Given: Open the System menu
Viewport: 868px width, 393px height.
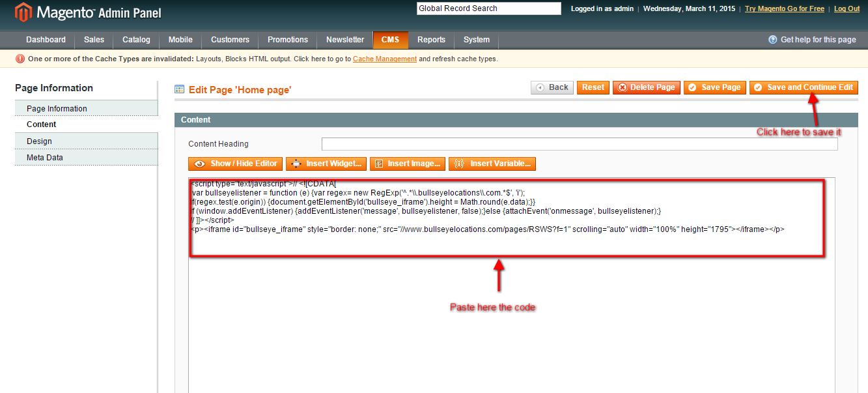Looking at the screenshot, I should click(477, 40).
